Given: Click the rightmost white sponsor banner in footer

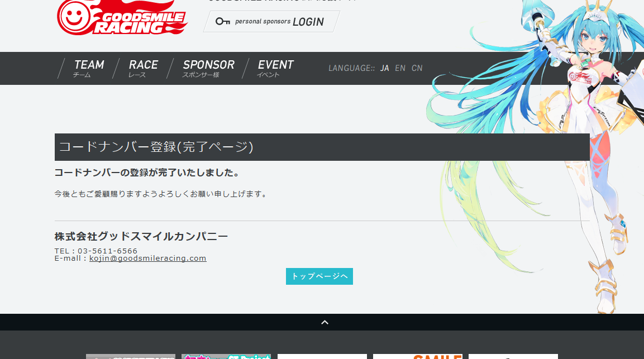Looking at the screenshot, I should click(x=513, y=356).
